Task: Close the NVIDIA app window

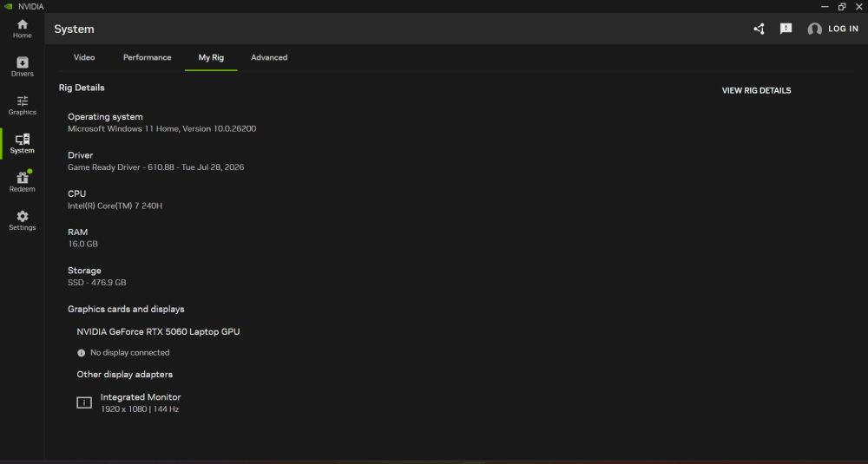Action: point(859,7)
